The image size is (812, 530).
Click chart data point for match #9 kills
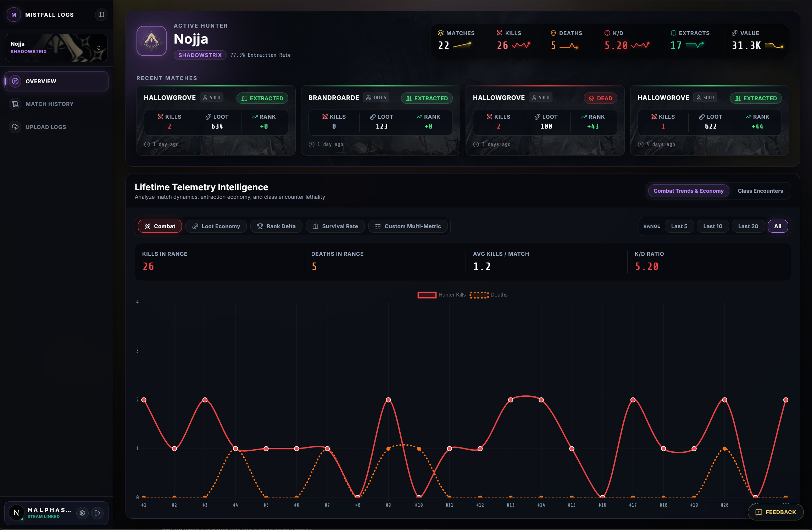[388, 400]
